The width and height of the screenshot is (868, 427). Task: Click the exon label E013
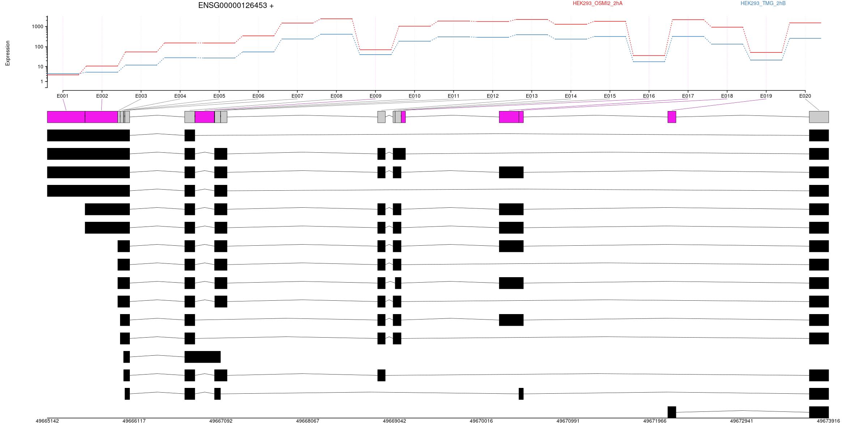point(532,96)
